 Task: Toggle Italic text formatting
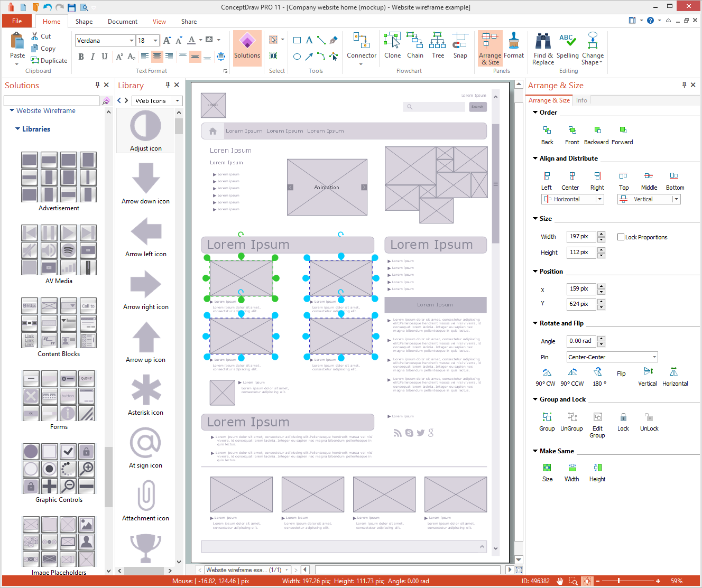click(x=93, y=57)
